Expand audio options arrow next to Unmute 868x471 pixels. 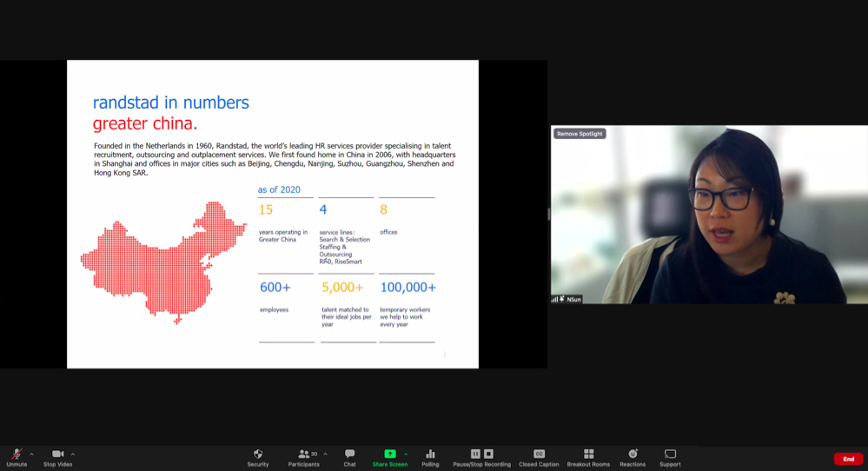tap(32, 454)
